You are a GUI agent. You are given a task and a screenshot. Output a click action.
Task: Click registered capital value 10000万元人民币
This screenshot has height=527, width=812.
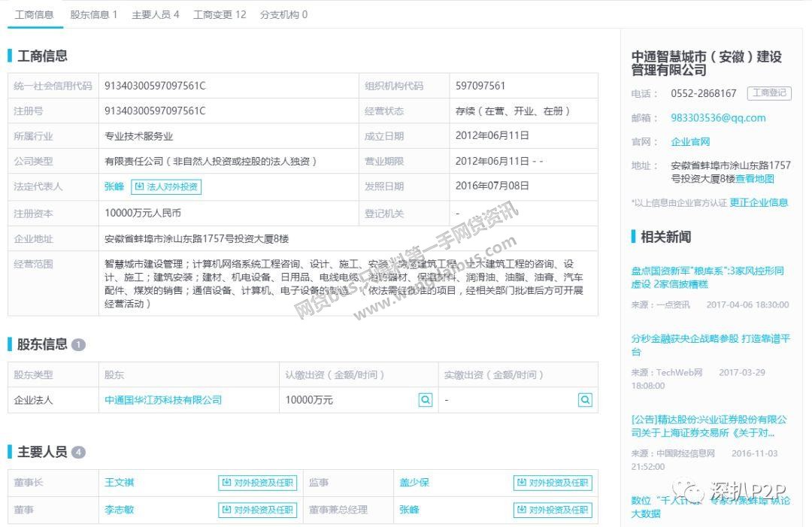[143, 214]
